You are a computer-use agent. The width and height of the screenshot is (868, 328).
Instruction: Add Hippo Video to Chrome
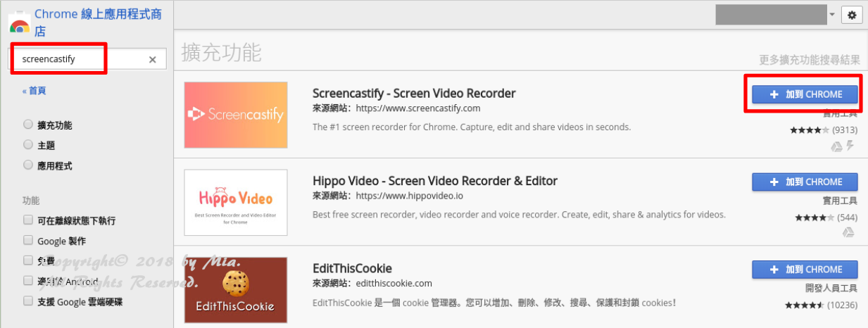point(805,182)
